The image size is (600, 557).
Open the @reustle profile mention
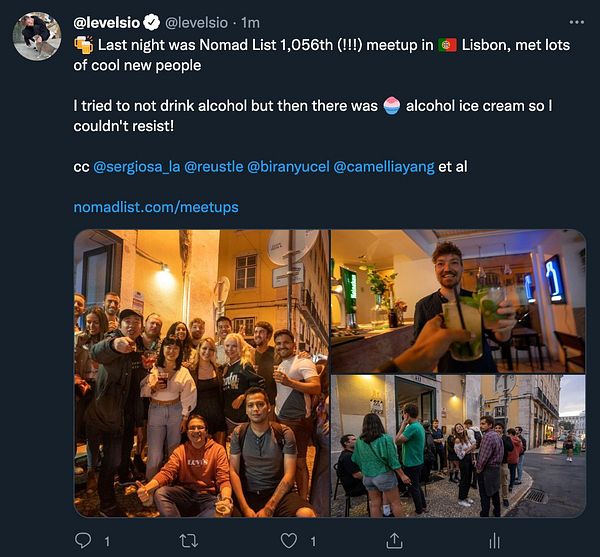[213, 166]
